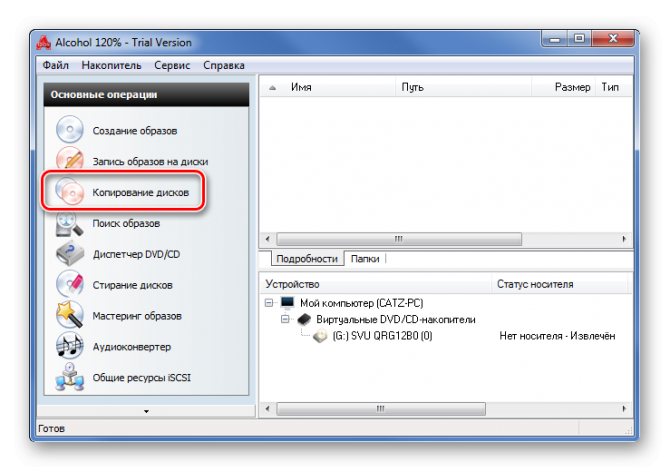Click the Alcohol 120% title bar logo
Image resolution: width=670 pixels, height=472 pixels.
pyautogui.click(x=44, y=42)
